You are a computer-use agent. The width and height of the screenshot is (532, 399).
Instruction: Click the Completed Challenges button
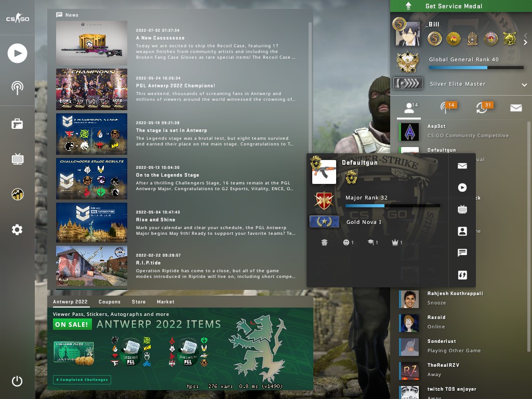[x=82, y=380]
